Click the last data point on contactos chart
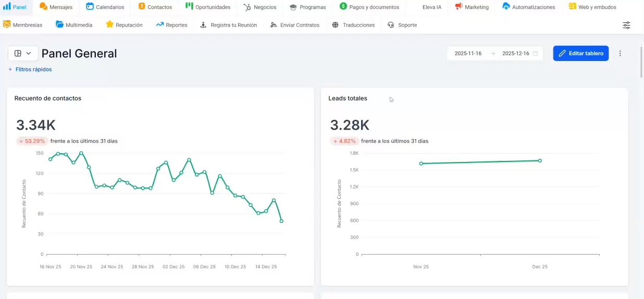 (x=281, y=221)
